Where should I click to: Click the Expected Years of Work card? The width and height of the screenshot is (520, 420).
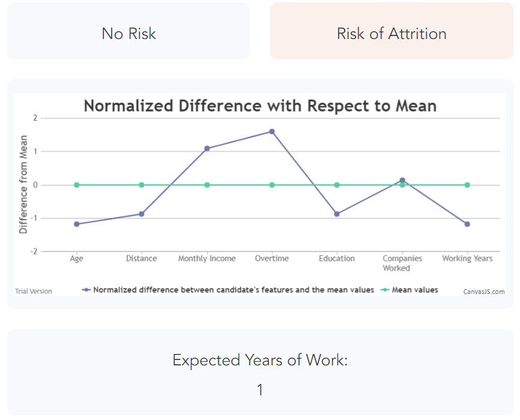point(259,373)
